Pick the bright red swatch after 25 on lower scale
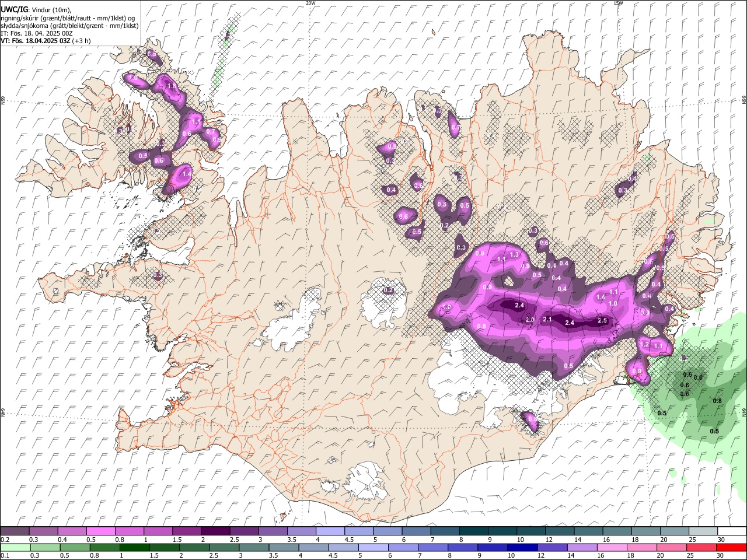Screen dimensions: 747x560 pos(730,547)
